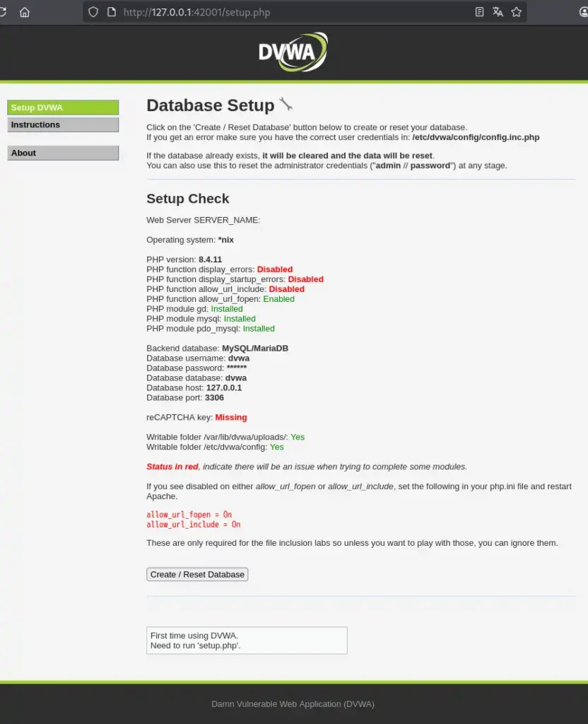Image resolution: width=588 pixels, height=724 pixels.
Task: Click the 'Setup Check' heading
Action: (187, 199)
